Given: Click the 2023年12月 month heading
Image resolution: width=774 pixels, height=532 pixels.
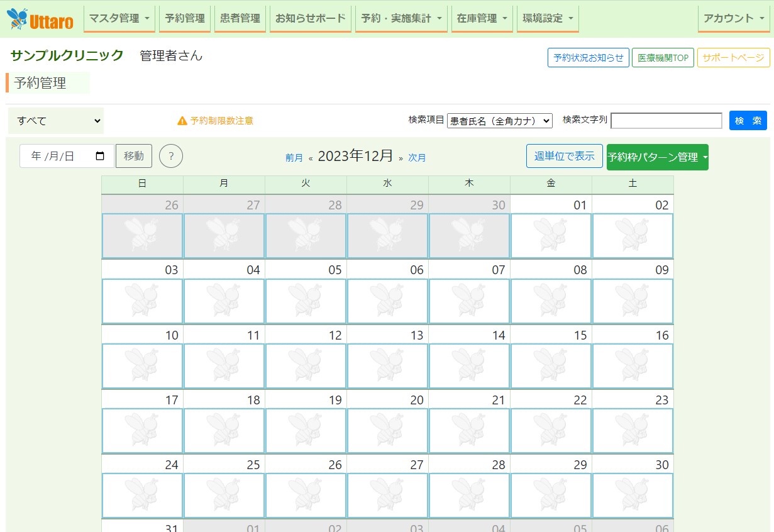Looking at the screenshot, I should 355,156.
